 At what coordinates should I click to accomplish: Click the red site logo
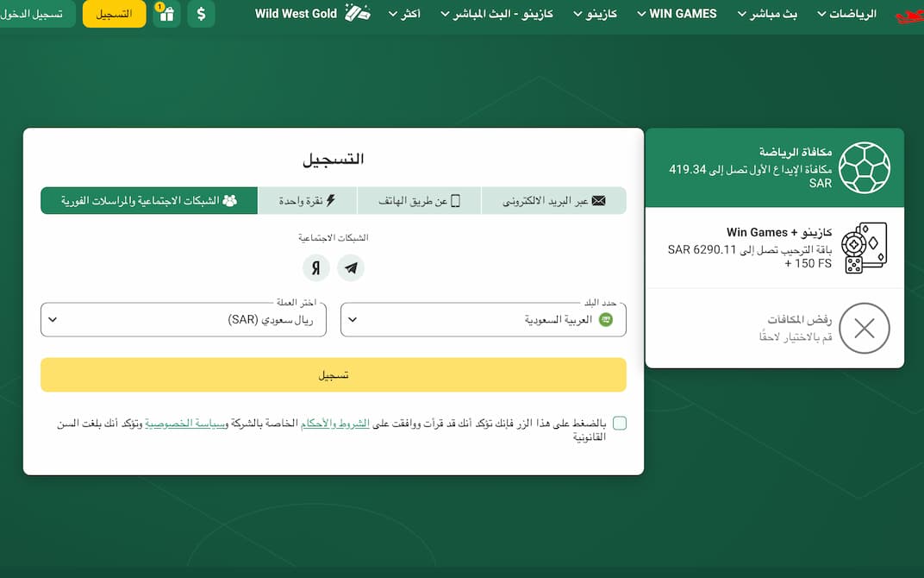tap(909, 16)
